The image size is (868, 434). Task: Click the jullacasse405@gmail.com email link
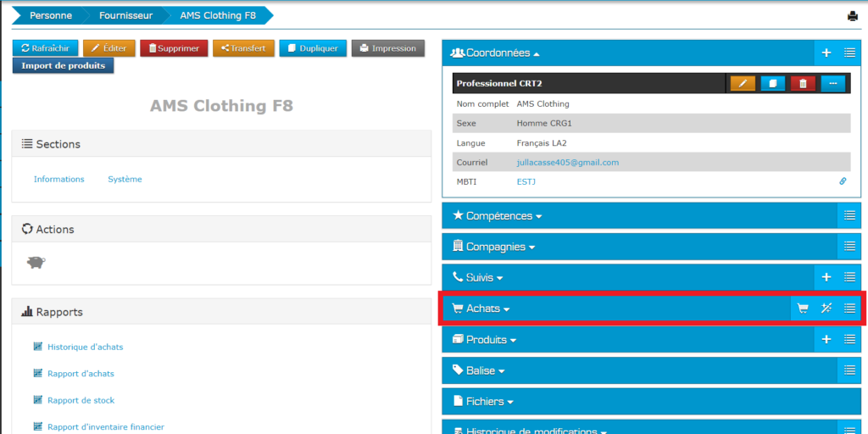point(568,162)
